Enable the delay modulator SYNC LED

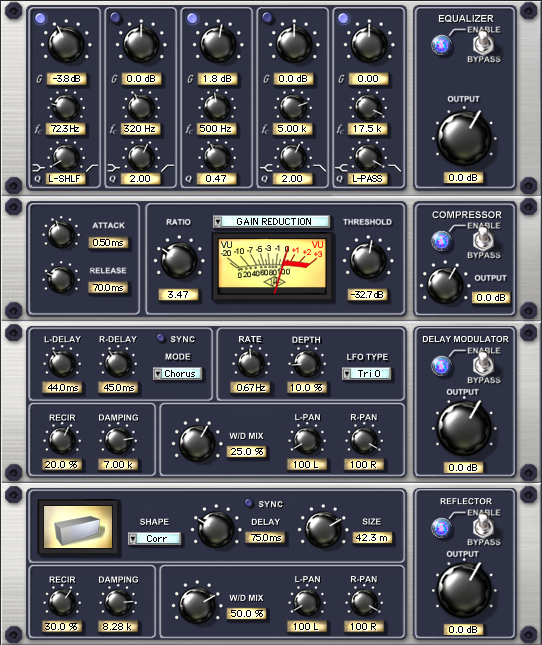click(x=161, y=338)
